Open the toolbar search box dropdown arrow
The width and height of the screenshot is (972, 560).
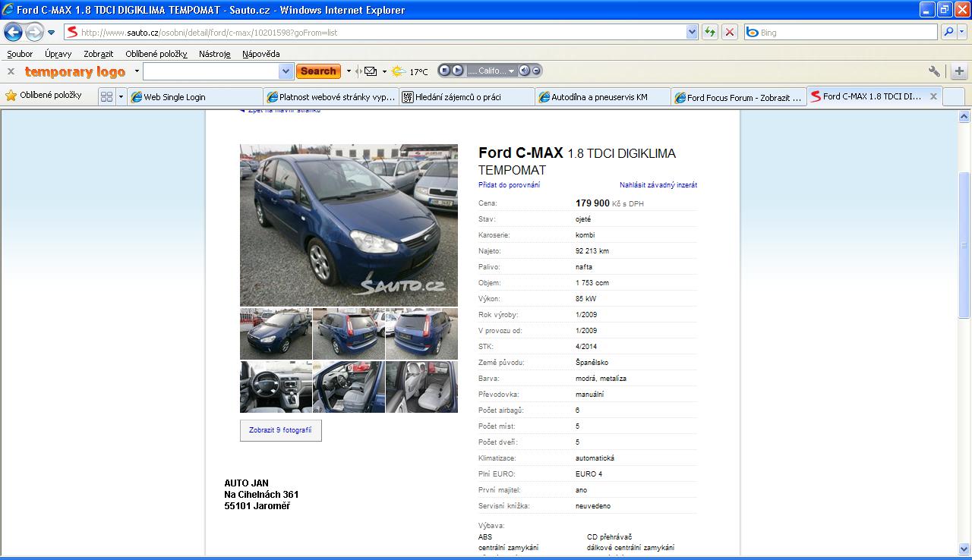click(286, 71)
